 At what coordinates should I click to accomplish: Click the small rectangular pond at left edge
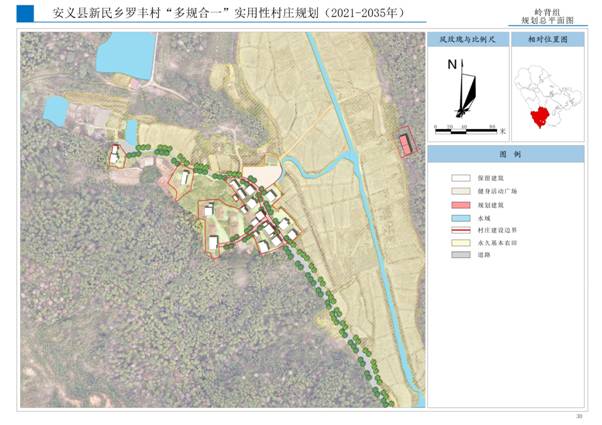[x=56, y=109]
